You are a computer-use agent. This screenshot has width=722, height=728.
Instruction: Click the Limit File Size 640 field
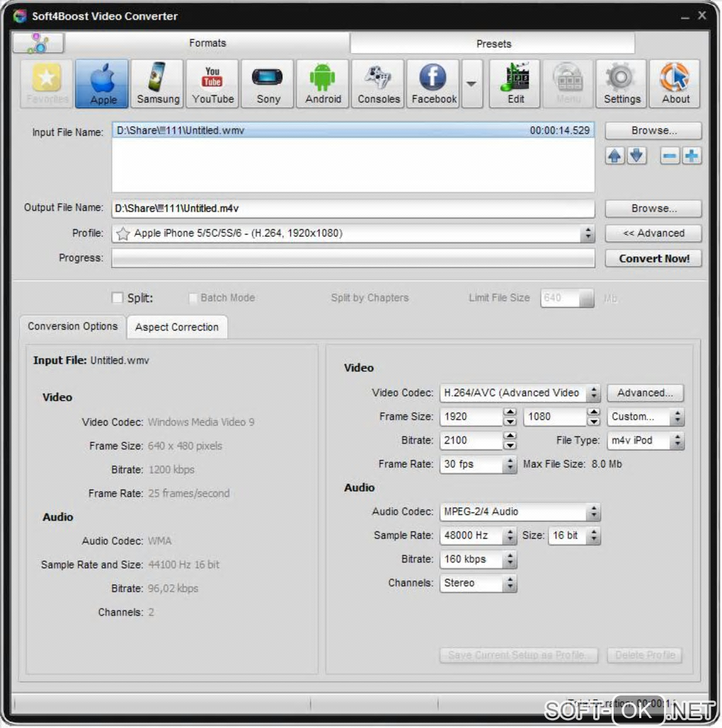[x=561, y=298]
